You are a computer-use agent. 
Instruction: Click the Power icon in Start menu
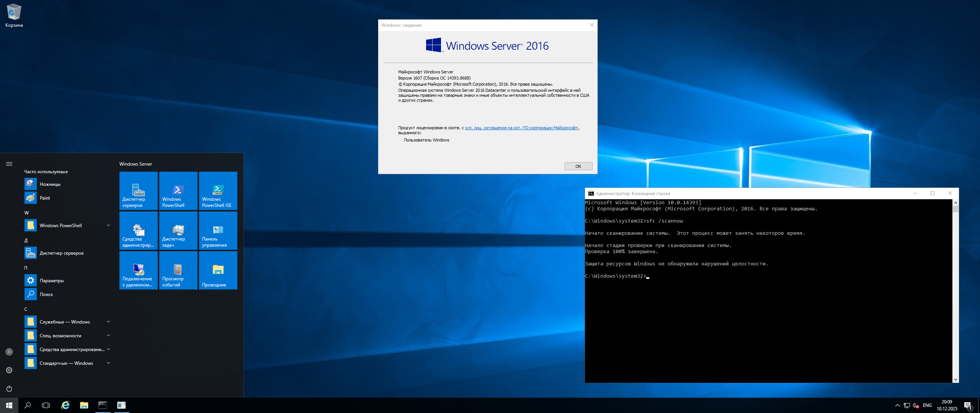[9, 389]
